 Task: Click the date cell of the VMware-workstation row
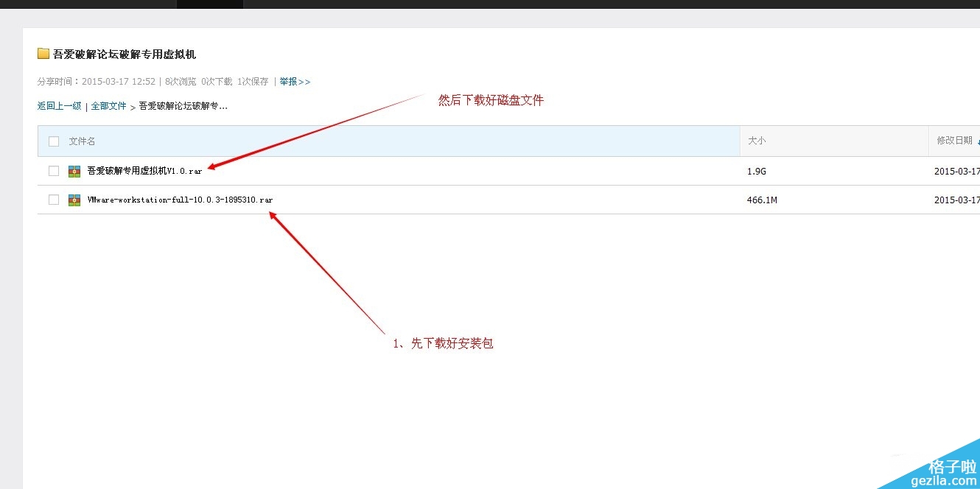tap(956, 200)
